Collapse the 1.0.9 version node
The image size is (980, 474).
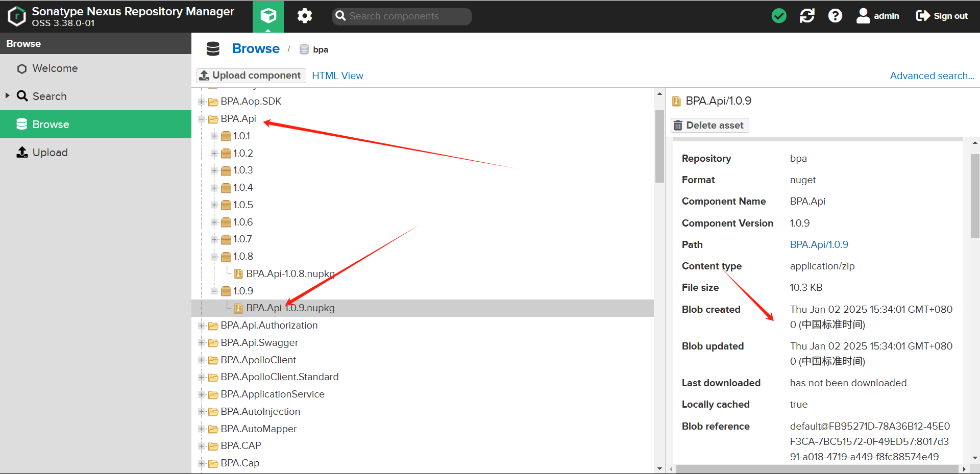pyautogui.click(x=214, y=291)
